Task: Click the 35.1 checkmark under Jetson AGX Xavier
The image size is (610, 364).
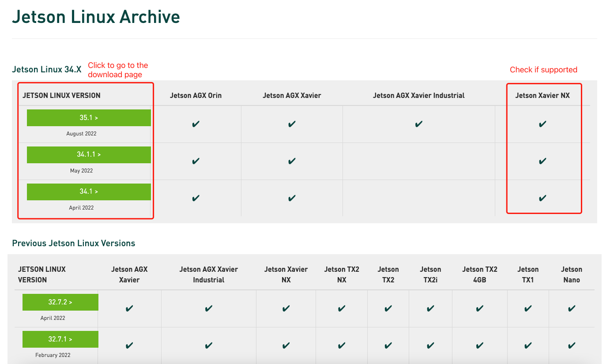Action: pyautogui.click(x=292, y=124)
